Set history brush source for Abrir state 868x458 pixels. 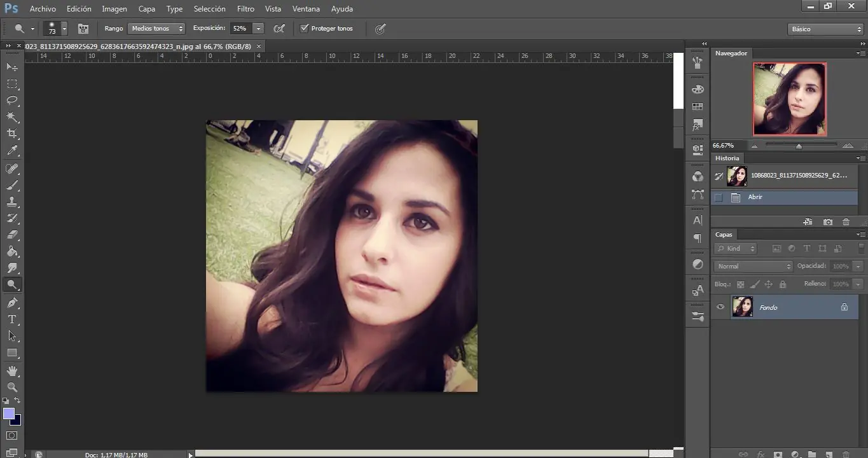pos(719,197)
